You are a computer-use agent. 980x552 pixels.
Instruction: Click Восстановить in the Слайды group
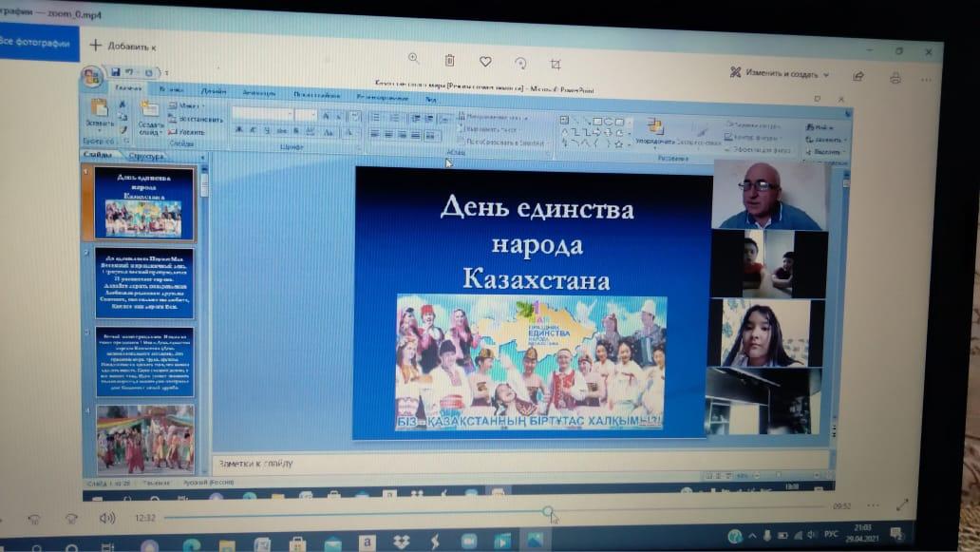tap(196, 119)
